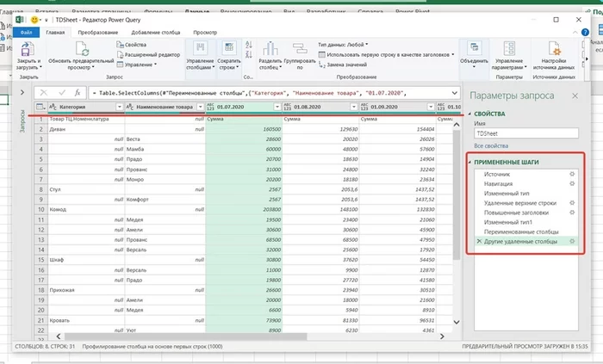This screenshot has height=364, width=603.
Task: Click the Все свойства link
Action: [x=491, y=146]
